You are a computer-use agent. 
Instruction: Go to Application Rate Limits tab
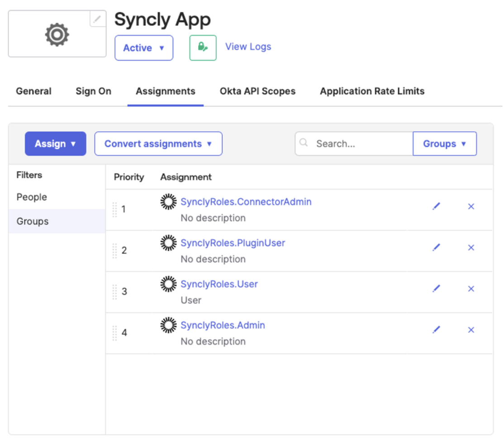(x=372, y=91)
